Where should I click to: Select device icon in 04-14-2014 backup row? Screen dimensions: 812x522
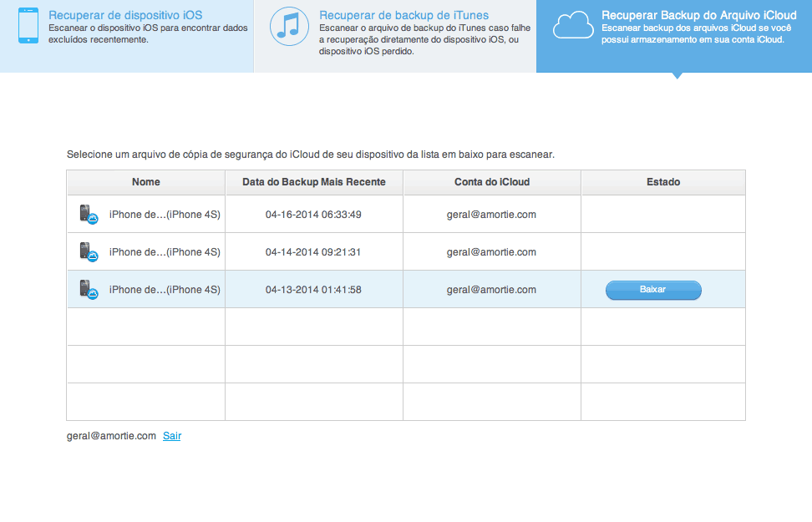click(89, 251)
